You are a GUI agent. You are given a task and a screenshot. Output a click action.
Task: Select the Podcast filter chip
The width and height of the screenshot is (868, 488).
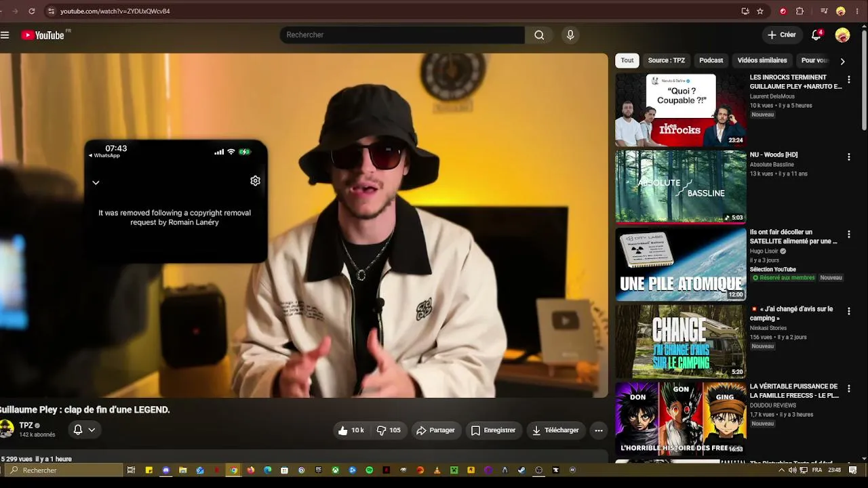[711, 60]
